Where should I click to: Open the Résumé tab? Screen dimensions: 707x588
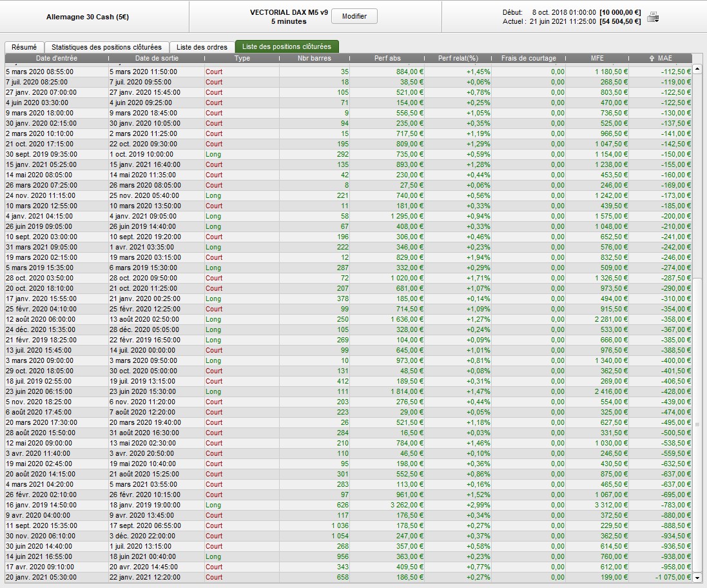[x=24, y=47]
